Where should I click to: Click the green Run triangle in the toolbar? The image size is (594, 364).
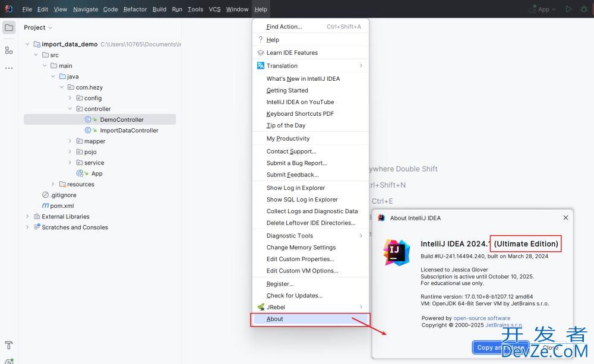568,9
